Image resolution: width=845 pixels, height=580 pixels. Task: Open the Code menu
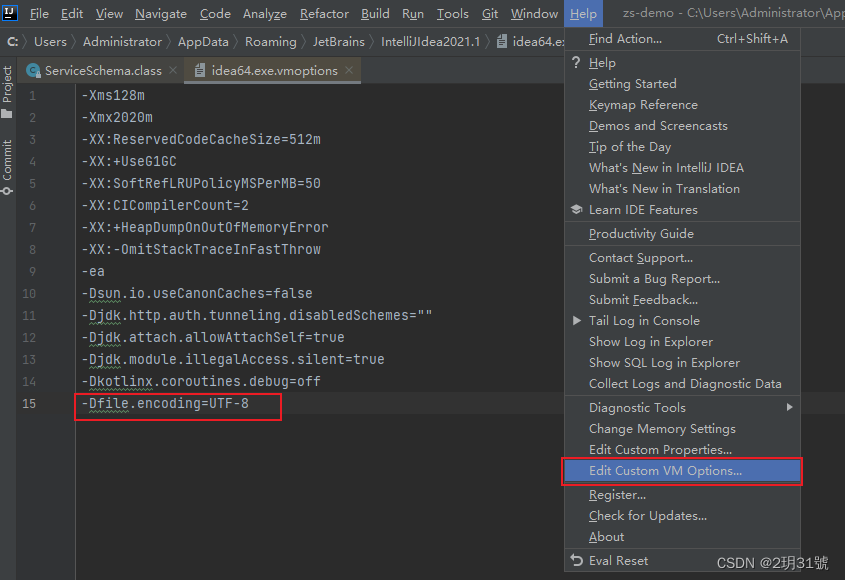[215, 13]
